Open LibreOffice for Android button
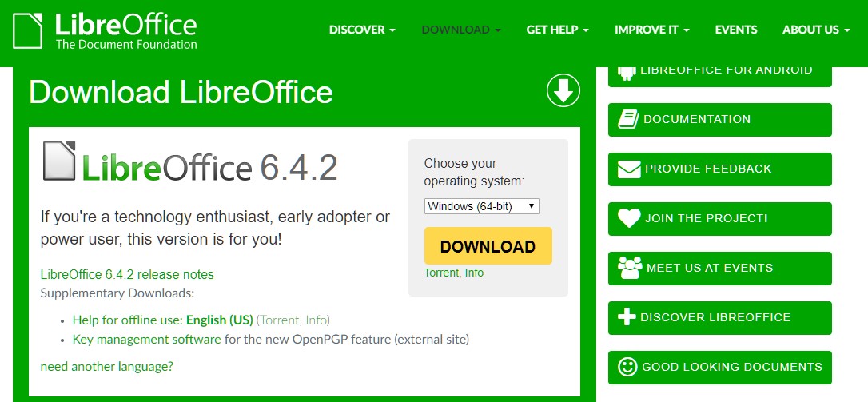This screenshot has width=868, height=402. 719,77
